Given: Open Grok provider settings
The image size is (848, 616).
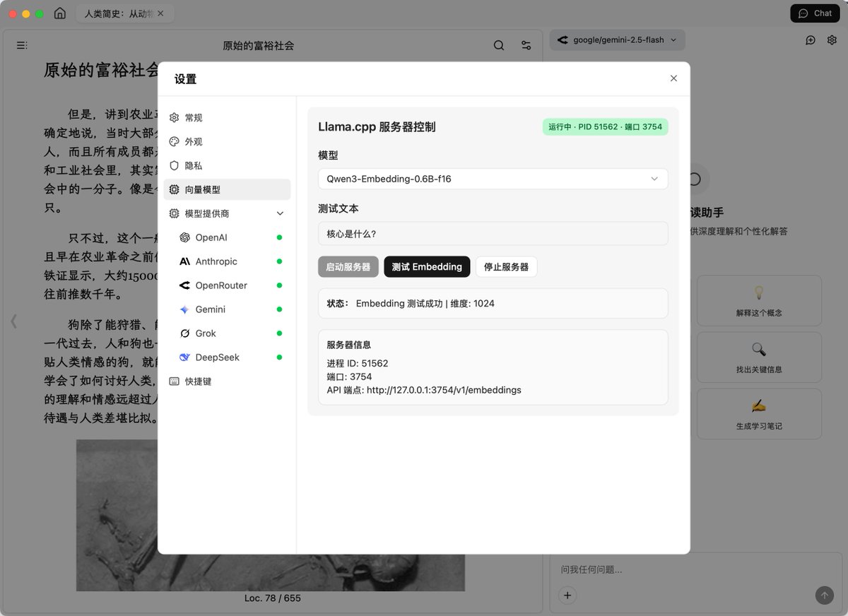Looking at the screenshot, I should [x=230, y=333].
